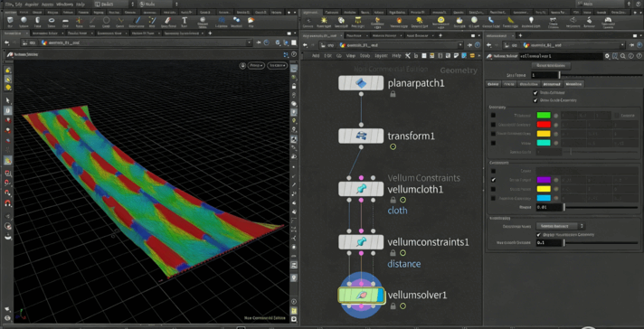Switch to the Visualize parameter tab
Viewport: 644px width, 329px height.
(x=573, y=84)
